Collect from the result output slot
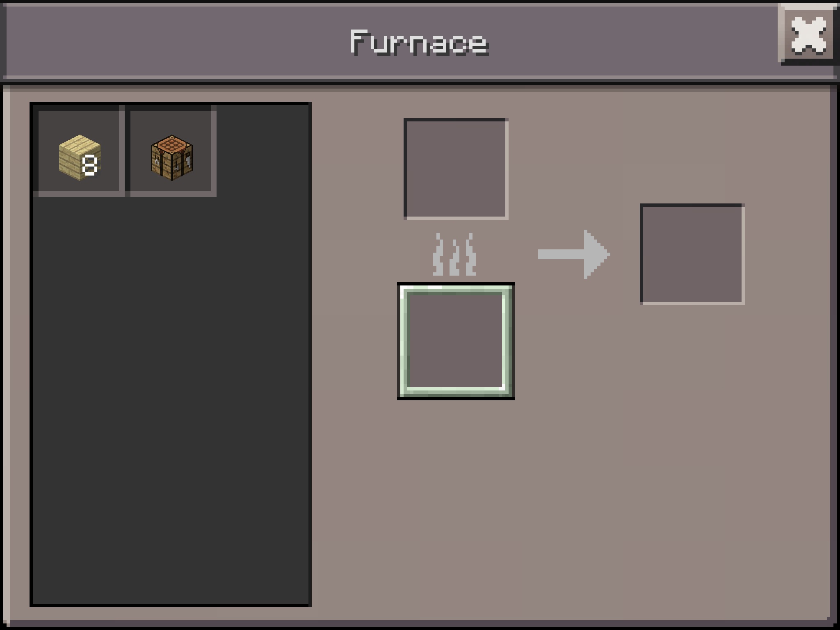 [x=692, y=254]
